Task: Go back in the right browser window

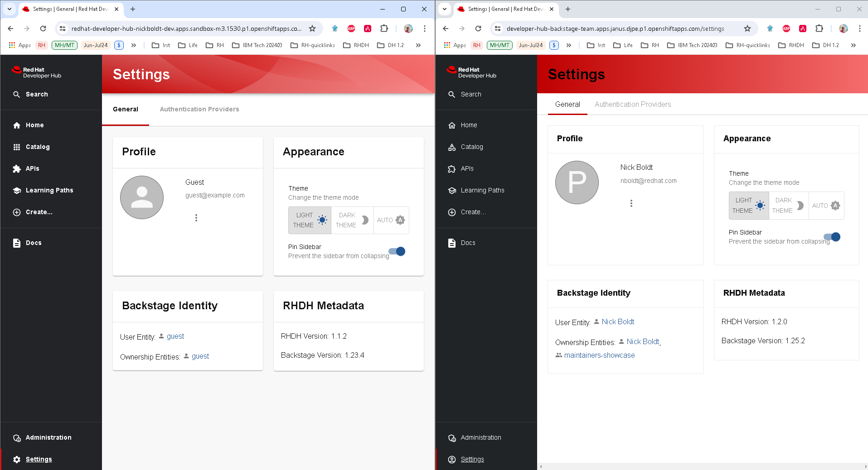Action: [446, 29]
